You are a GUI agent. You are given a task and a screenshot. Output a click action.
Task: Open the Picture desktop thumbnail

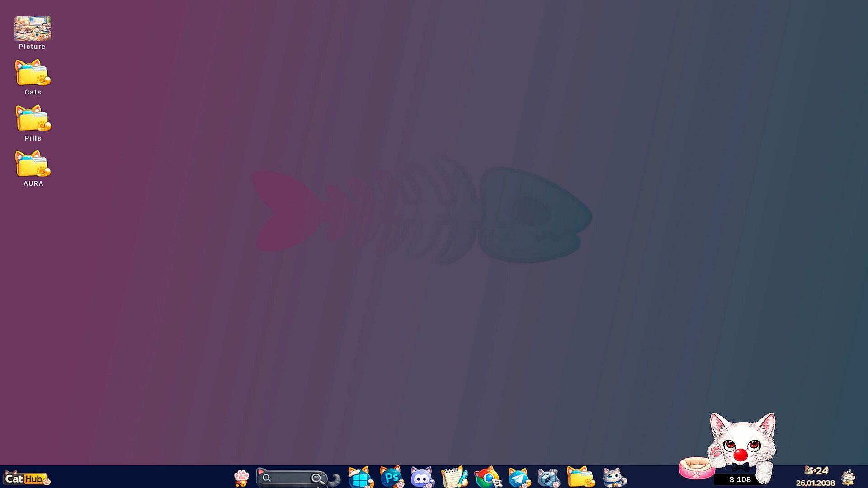point(33,28)
